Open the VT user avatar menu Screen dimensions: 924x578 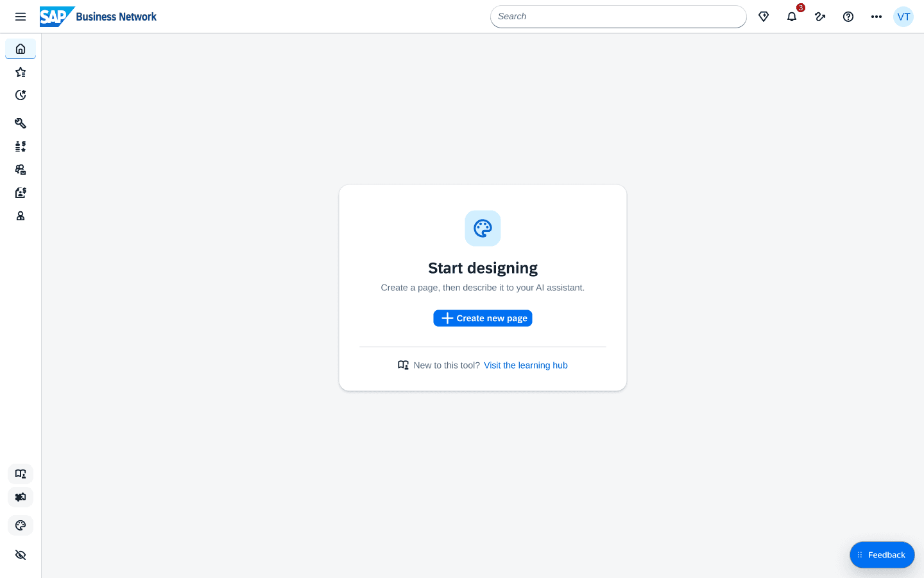point(903,17)
